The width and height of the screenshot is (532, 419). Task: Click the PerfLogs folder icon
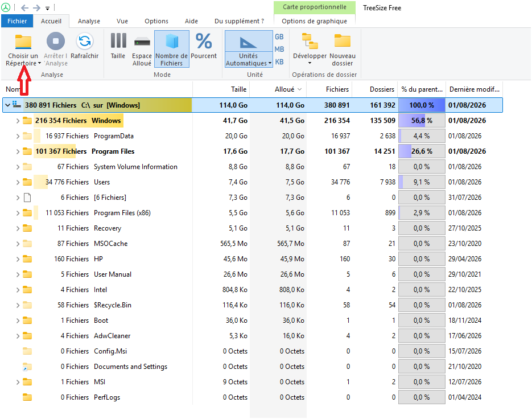point(27,397)
